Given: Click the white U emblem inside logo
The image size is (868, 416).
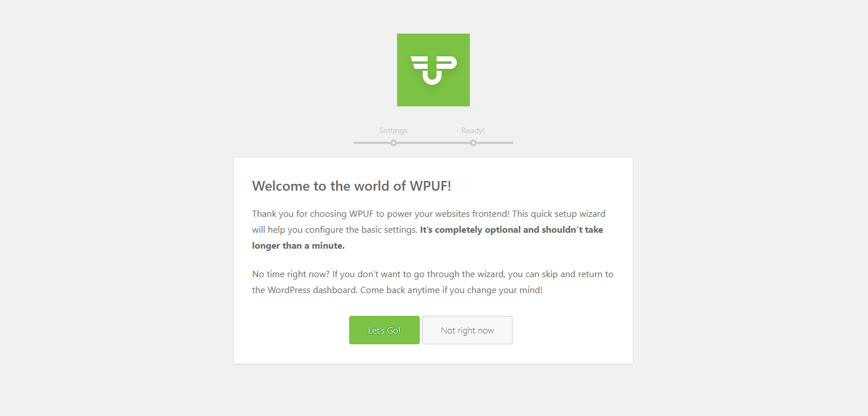Looking at the screenshot, I should pyautogui.click(x=433, y=70).
